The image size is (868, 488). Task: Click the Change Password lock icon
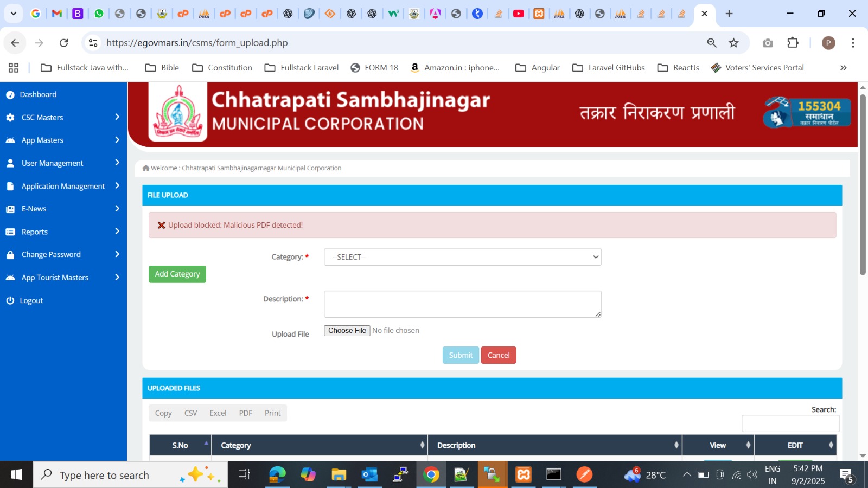tap(10, 255)
